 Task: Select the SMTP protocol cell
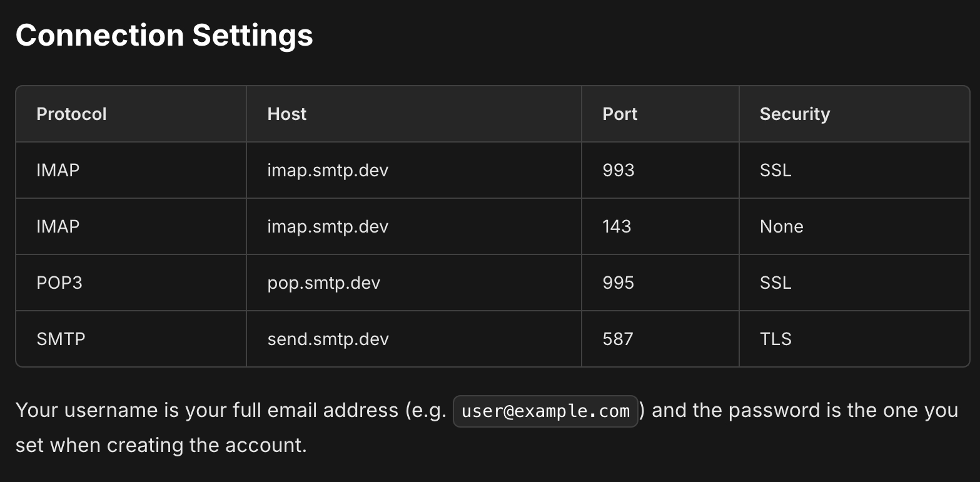[61, 339]
